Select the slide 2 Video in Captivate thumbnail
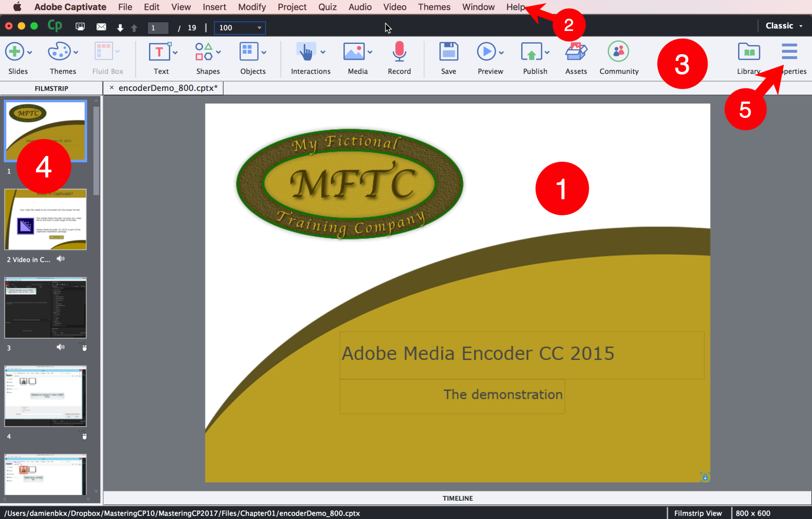 45,219
